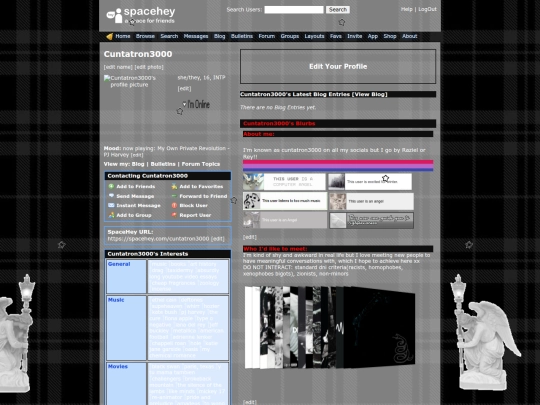
Task: Click [edit] next to the mood text
Action: pyautogui.click(x=137, y=155)
